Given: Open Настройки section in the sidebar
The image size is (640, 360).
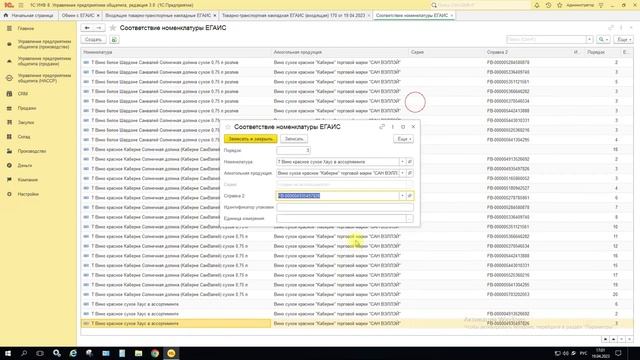Looking at the screenshot, I should 28,194.
